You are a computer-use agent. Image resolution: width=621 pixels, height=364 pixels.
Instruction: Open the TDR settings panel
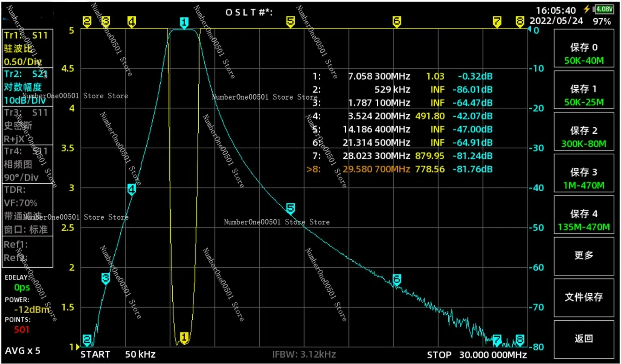pyautogui.click(x=28, y=210)
